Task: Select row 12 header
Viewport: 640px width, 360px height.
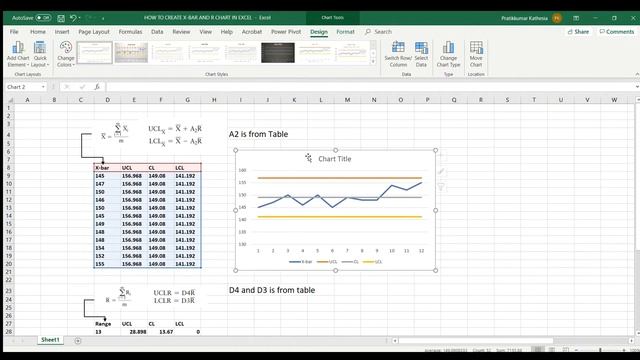Action: coord(9,200)
